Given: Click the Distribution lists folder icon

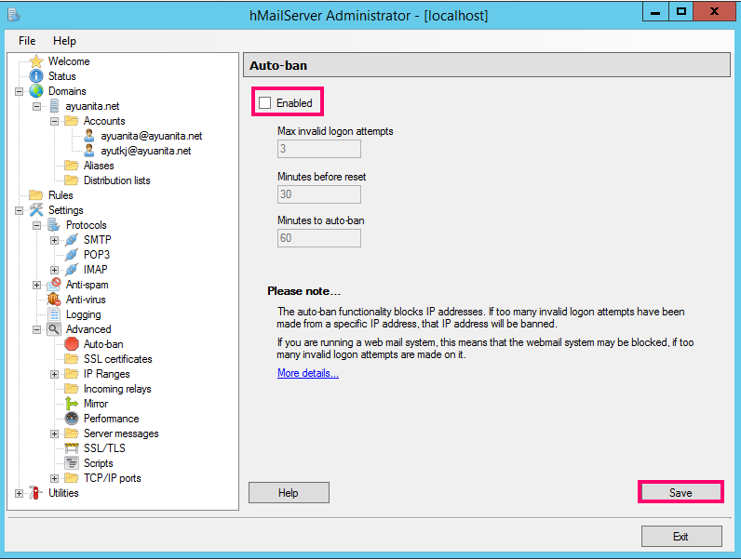Looking at the screenshot, I should (x=72, y=180).
